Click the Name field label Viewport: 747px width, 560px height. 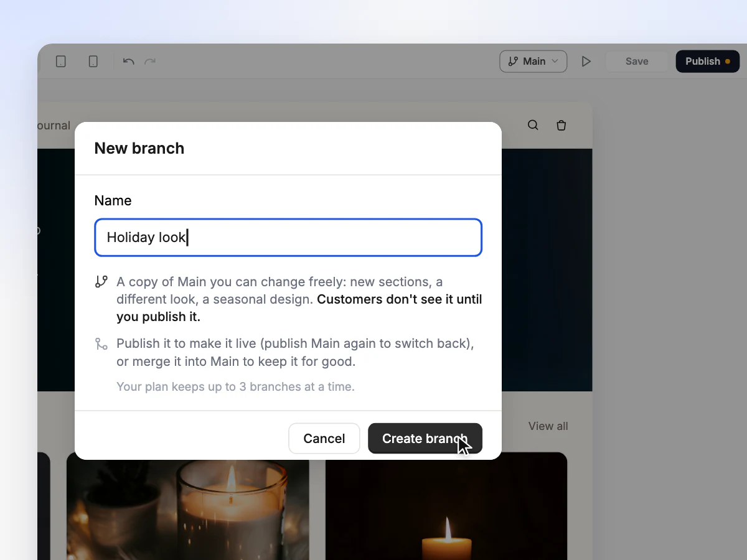click(113, 200)
